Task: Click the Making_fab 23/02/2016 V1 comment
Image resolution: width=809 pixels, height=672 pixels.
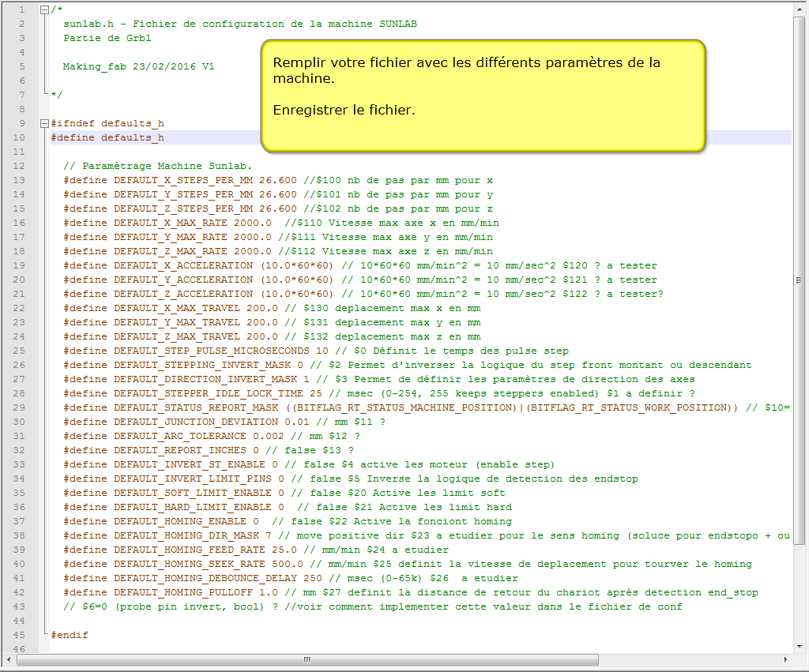Action: click(138, 67)
